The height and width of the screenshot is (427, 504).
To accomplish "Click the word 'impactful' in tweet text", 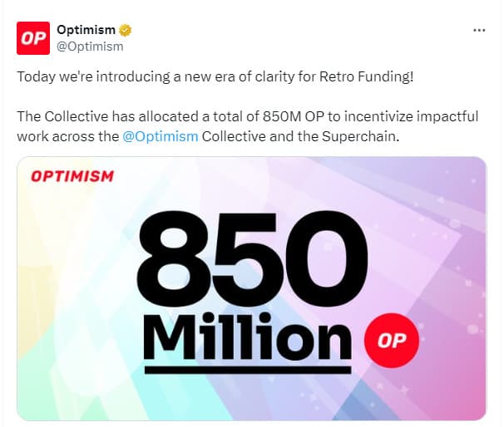I will coord(447,117).
